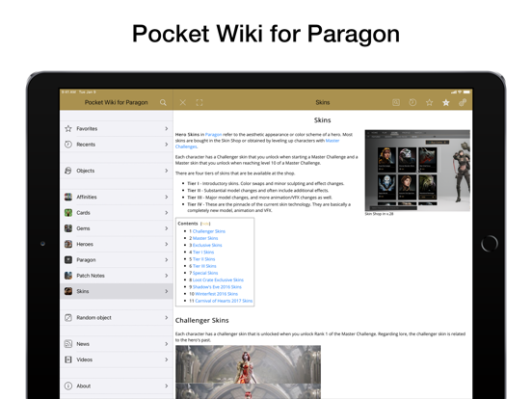
Task: Select Random object in the sidebar
Action: click(117, 318)
